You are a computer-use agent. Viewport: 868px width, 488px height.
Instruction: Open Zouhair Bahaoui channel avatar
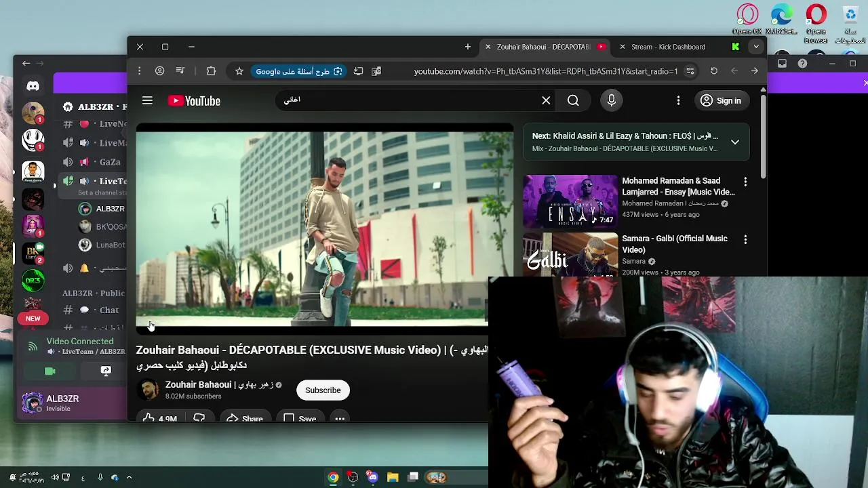(x=147, y=390)
